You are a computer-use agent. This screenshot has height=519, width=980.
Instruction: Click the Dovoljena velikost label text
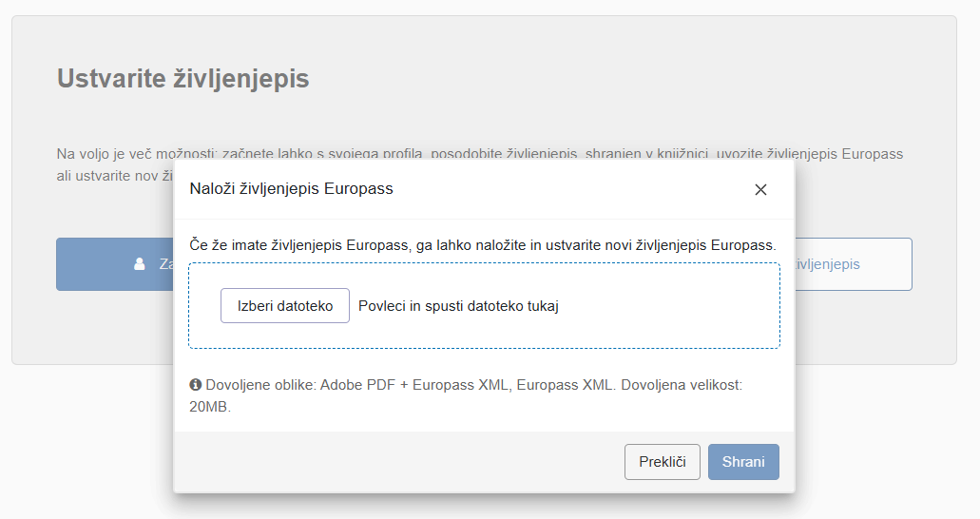click(x=681, y=385)
